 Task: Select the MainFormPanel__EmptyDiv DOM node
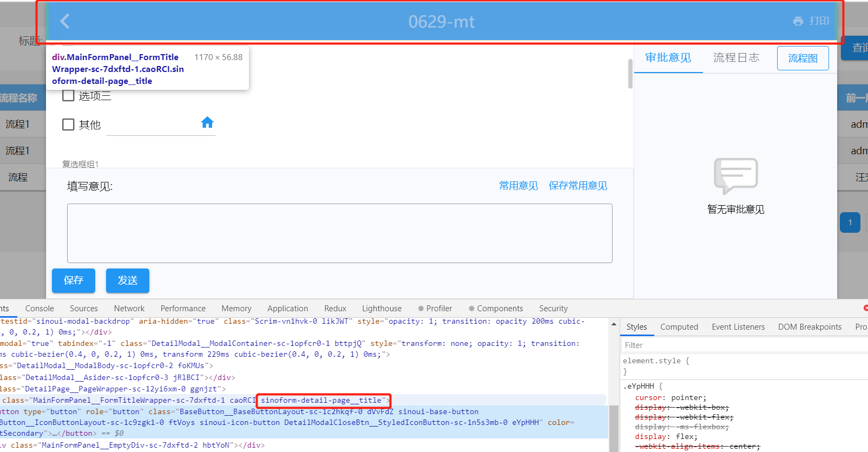click(x=132, y=446)
